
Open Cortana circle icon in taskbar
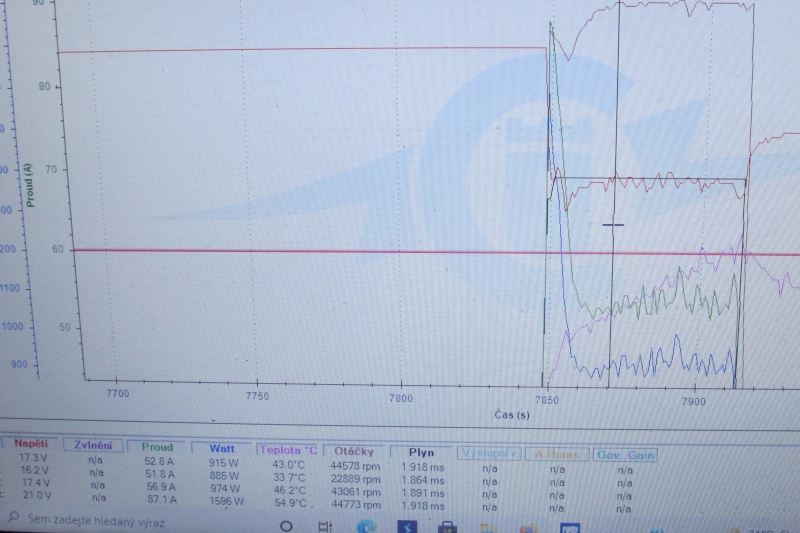[286, 526]
